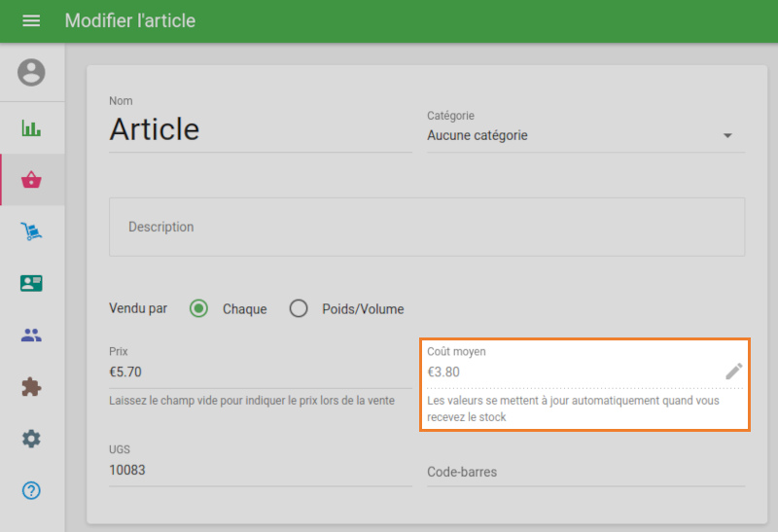
Task: Open the customers people icon
Action: point(32,336)
